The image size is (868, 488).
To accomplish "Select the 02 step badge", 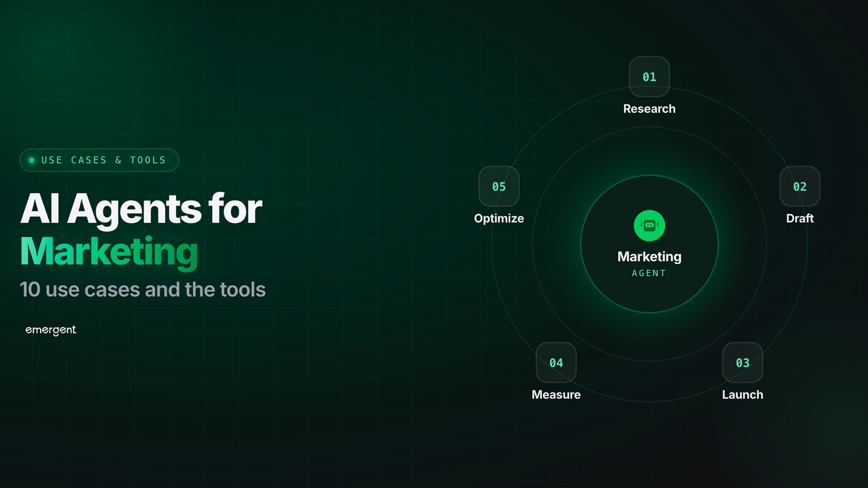I will click(800, 186).
